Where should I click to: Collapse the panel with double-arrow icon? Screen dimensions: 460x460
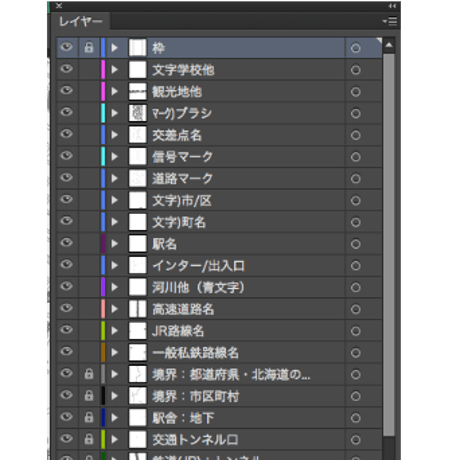tap(392, 6)
